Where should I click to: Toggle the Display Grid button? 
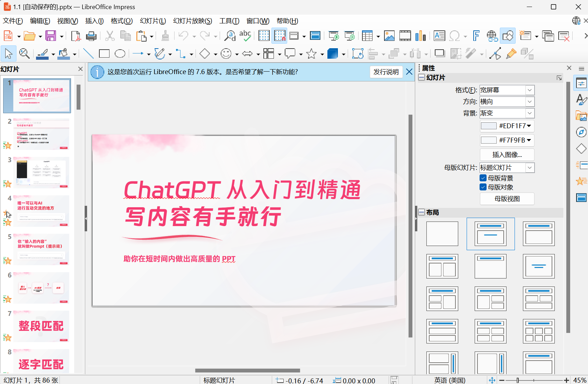264,36
